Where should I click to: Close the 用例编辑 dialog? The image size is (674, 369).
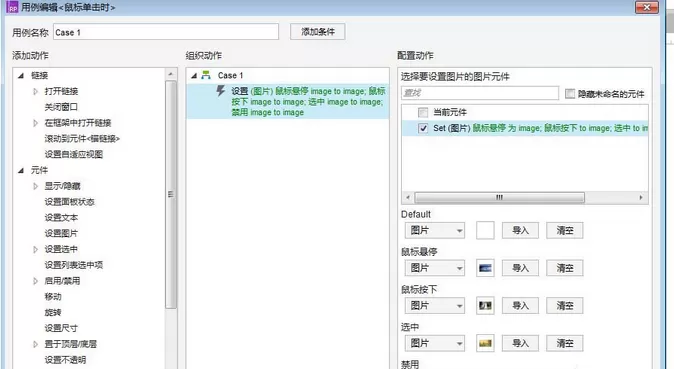(x=647, y=7)
